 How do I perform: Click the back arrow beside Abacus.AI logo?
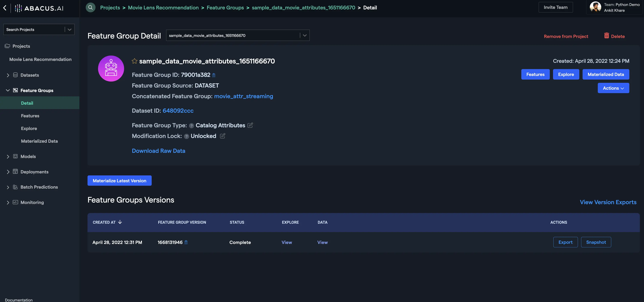[5, 8]
